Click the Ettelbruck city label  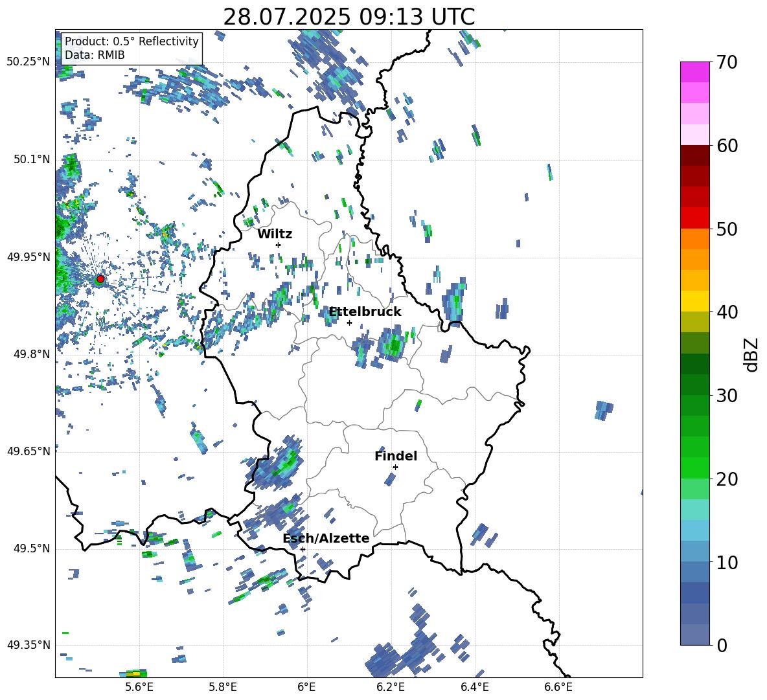click(365, 312)
